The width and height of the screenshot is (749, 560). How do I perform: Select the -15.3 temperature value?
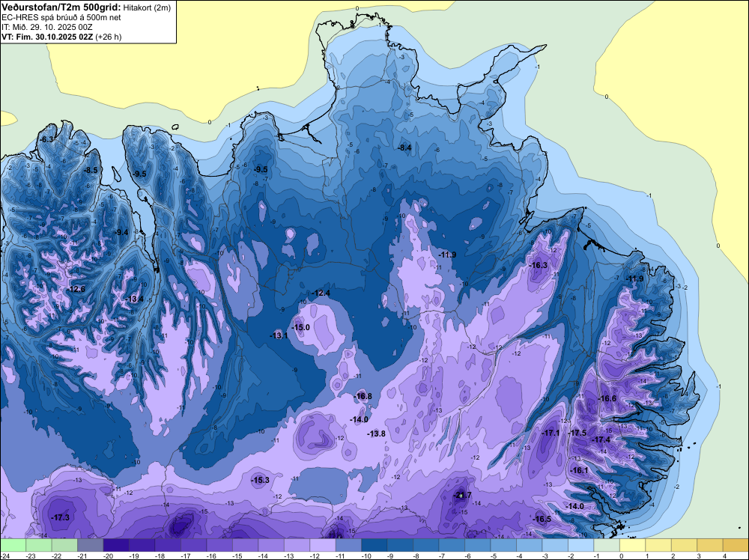(x=261, y=481)
